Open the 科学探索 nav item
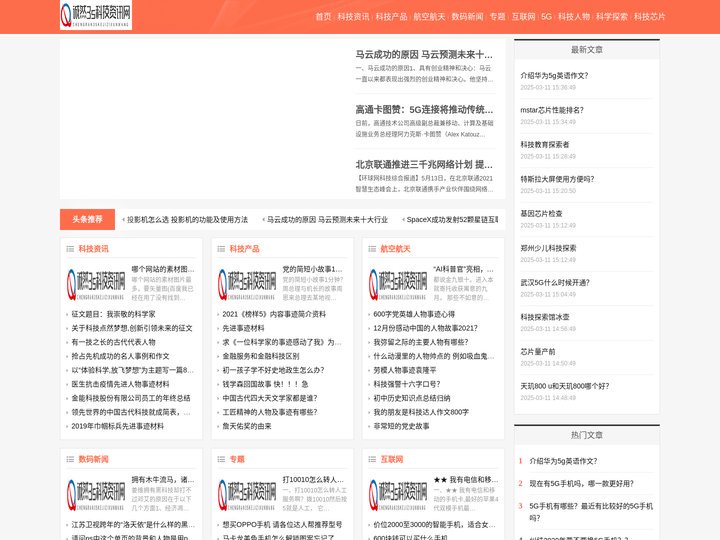 click(x=612, y=17)
